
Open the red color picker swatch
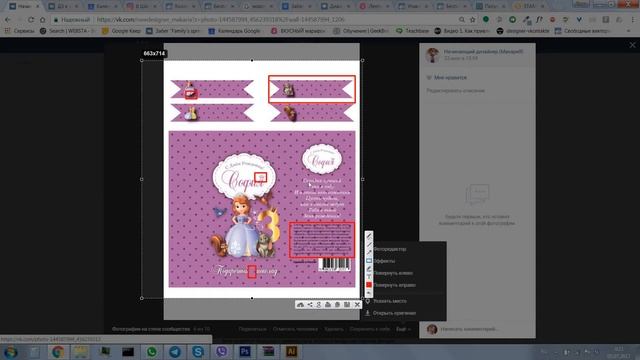(x=369, y=284)
